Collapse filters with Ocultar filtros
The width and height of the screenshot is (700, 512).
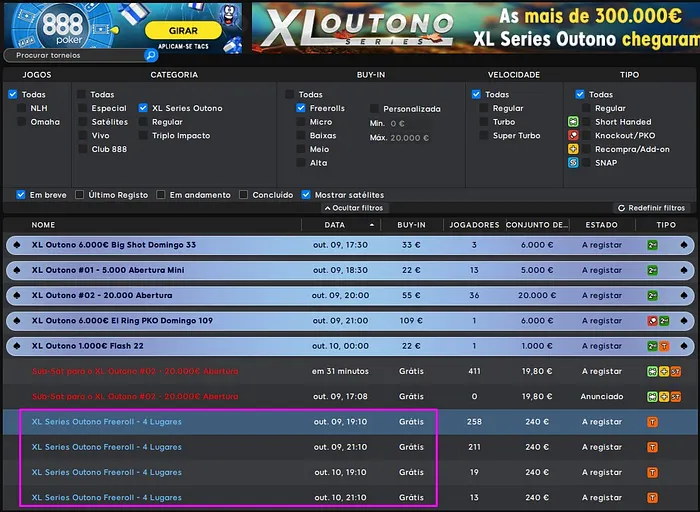pyautogui.click(x=354, y=208)
